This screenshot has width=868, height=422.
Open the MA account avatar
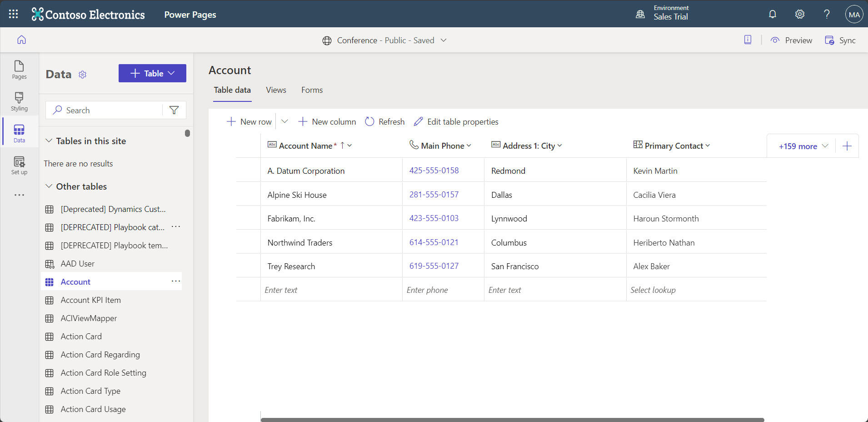pyautogui.click(x=854, y=14)
